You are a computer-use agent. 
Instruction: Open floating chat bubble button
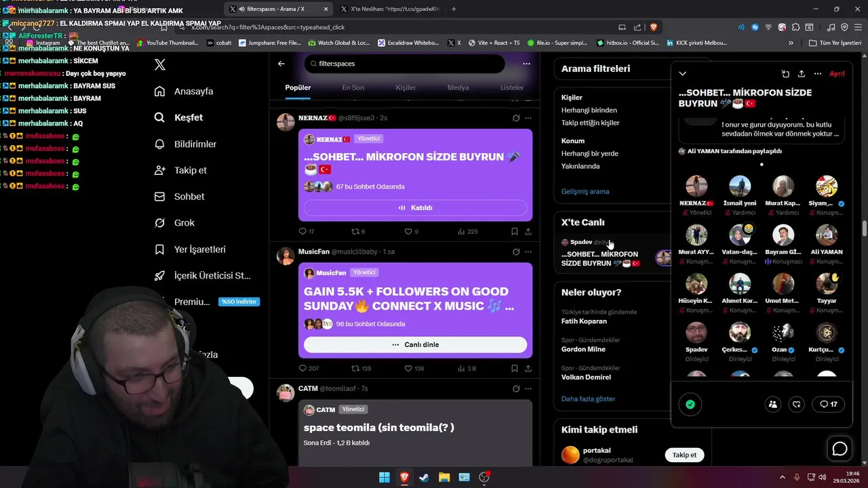(x=840, y=449)
